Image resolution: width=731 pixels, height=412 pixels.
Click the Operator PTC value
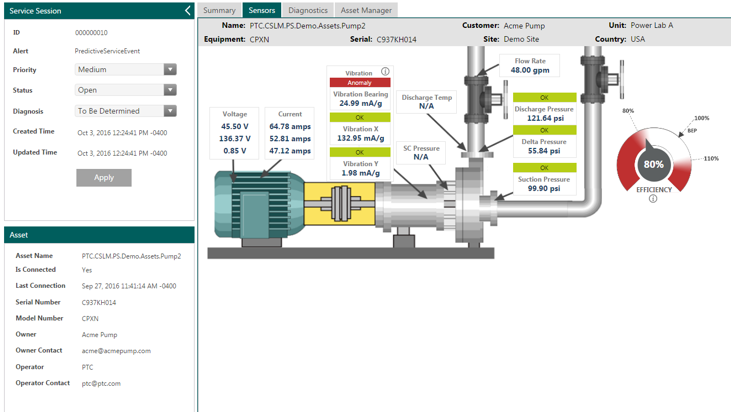coord(87,367)
